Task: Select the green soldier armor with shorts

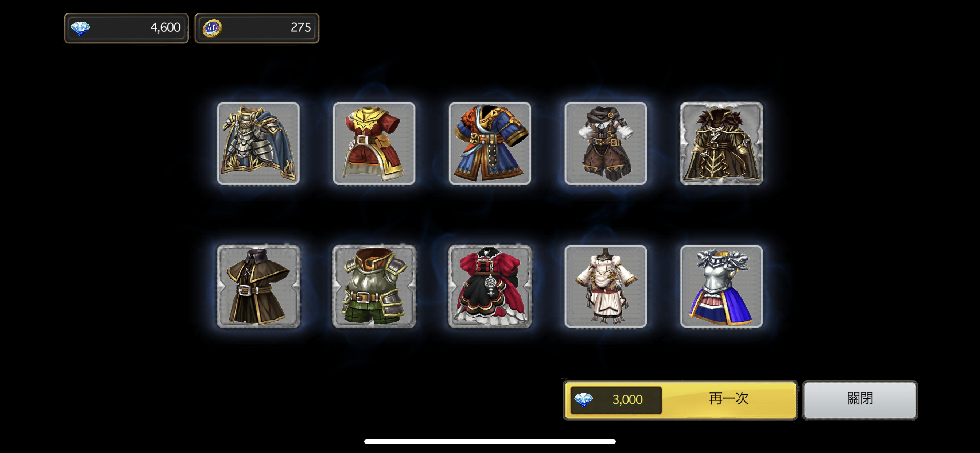Action: [x=374, y=286]
